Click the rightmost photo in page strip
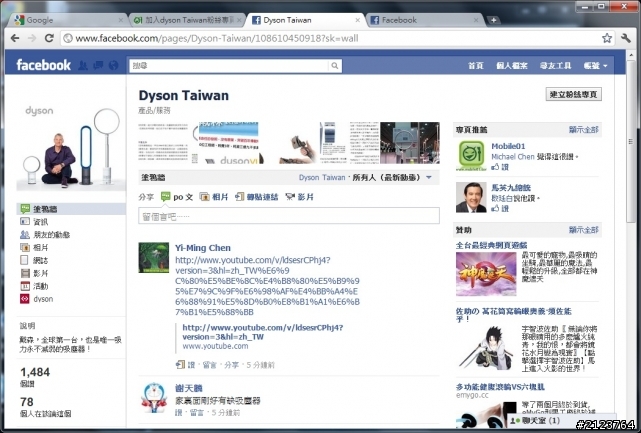 click(x=410, y=143)
